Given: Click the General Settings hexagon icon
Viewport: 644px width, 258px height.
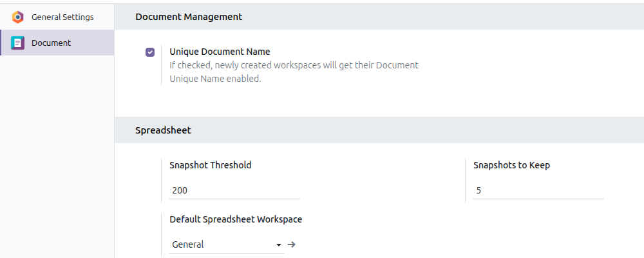Looking at the screenshot, I should [x=17, y=17].
